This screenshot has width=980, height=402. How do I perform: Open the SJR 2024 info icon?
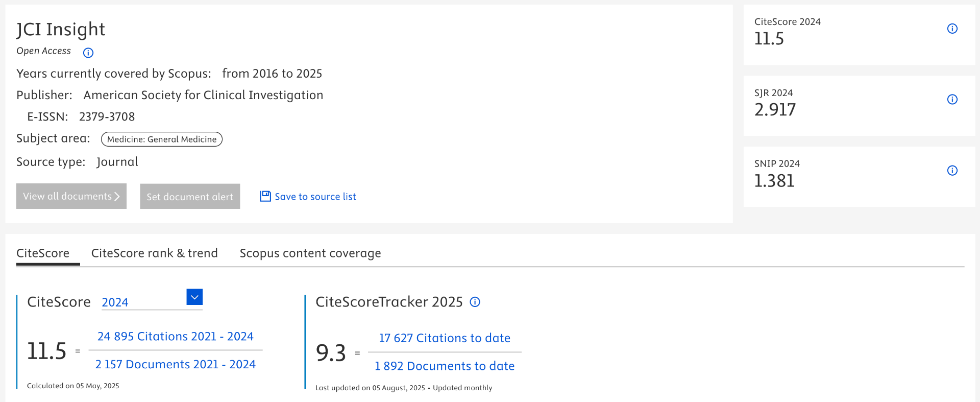click(x=952, y=100)
